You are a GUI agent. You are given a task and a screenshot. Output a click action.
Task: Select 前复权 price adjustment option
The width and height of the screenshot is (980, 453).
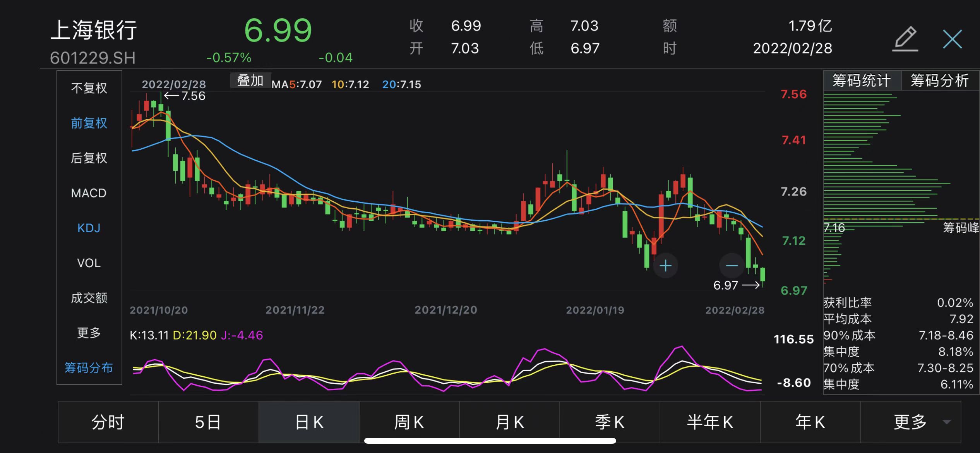click(x=89, y=123)
